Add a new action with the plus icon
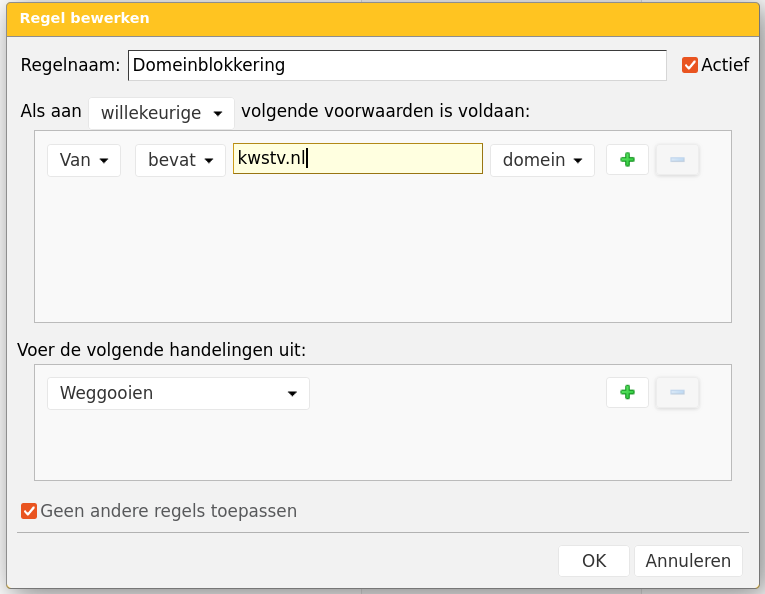 point(627,393)
